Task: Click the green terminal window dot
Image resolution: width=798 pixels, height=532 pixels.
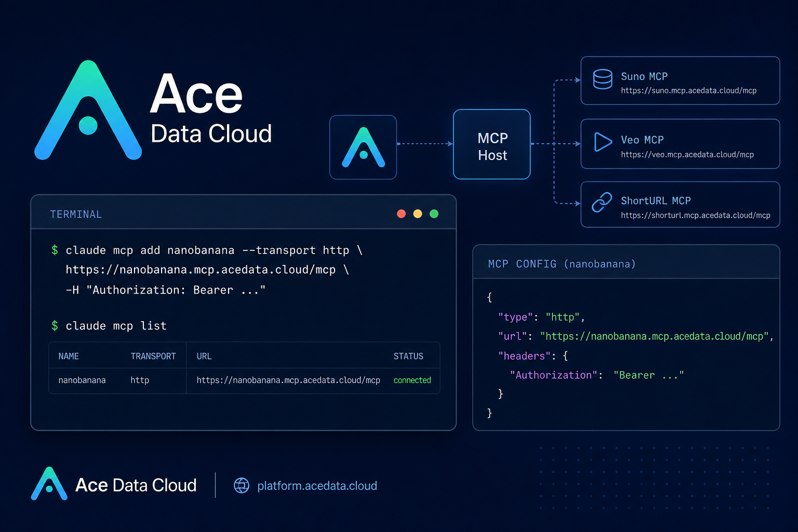Action: point(434,214)
